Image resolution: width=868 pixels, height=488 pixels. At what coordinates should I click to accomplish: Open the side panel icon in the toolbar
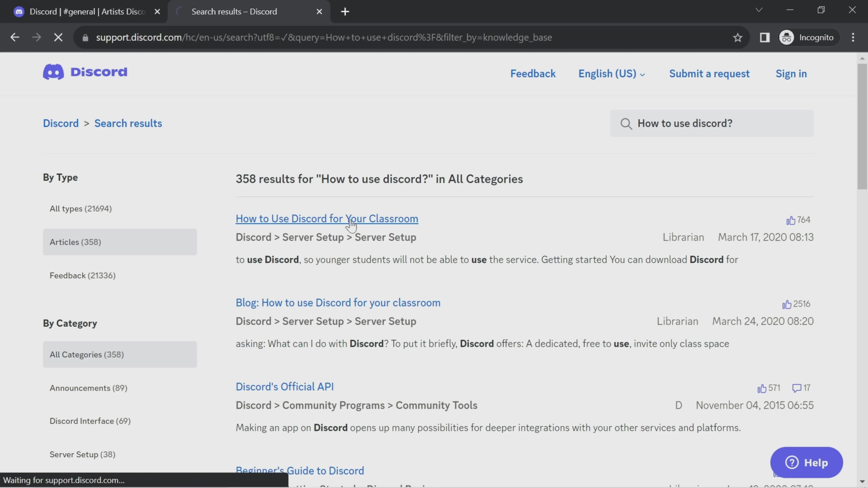764,37
